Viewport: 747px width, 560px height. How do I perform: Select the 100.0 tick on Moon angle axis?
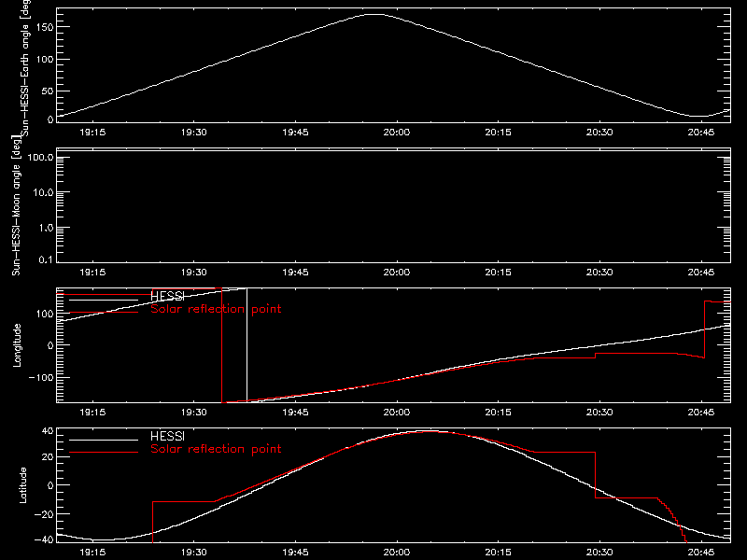point(40,158)
